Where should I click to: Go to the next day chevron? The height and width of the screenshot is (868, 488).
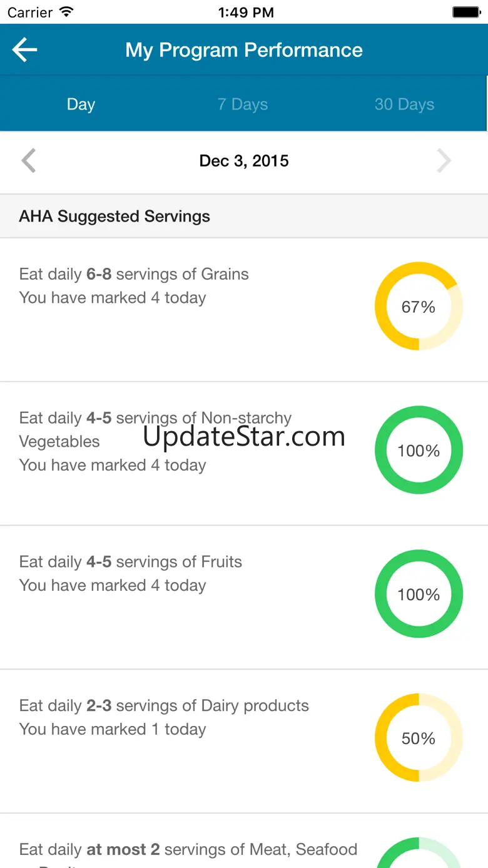[444, 161]
